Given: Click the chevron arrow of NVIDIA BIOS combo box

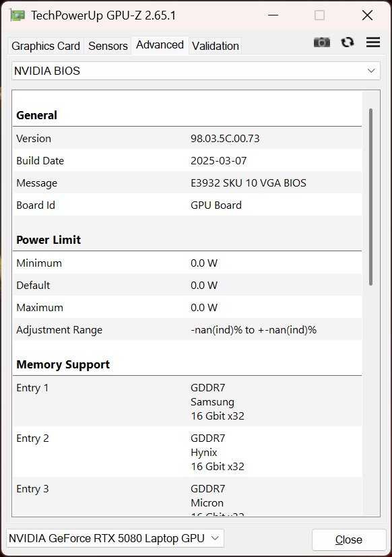Looking at the screenshot, I should point(371,71).
